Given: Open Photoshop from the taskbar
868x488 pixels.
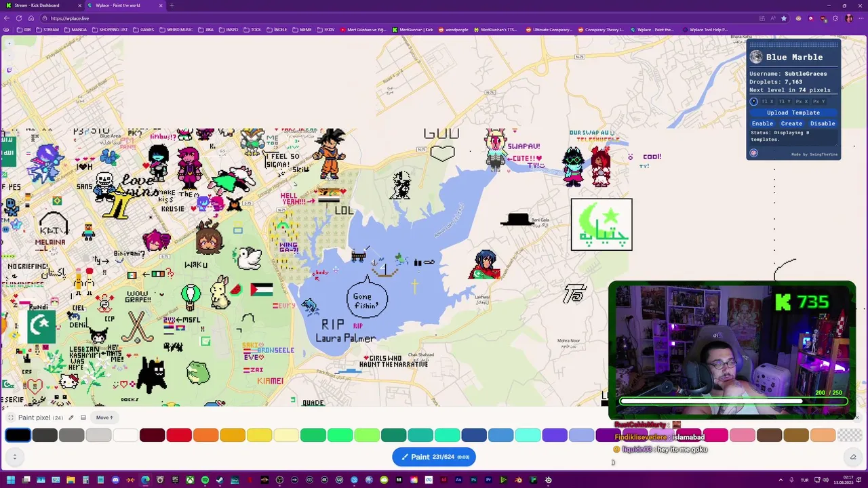Looking at the screenshot, I should coord(473,480).
